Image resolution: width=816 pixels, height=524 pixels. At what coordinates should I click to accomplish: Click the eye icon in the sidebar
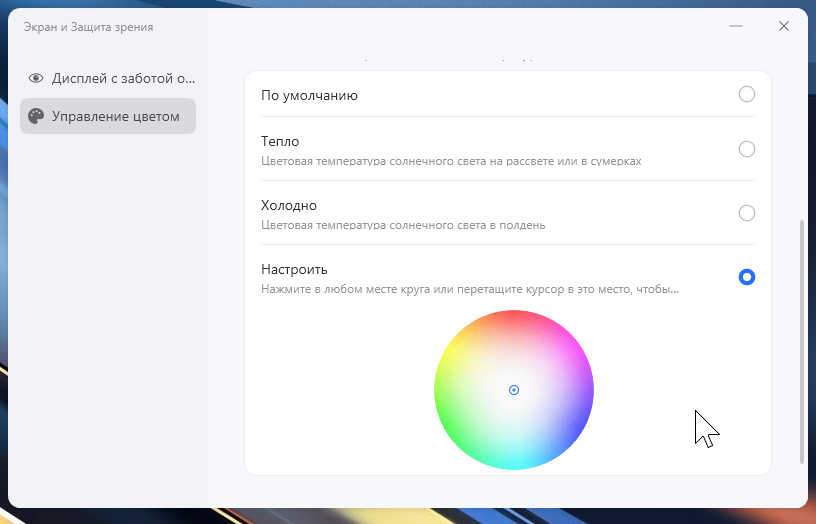(36, 79)
